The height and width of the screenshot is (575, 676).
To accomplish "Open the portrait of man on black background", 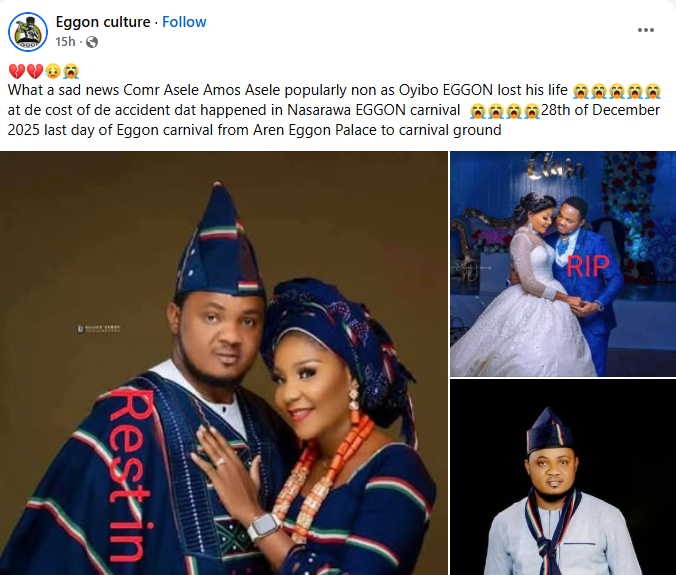I will (563, 477).
